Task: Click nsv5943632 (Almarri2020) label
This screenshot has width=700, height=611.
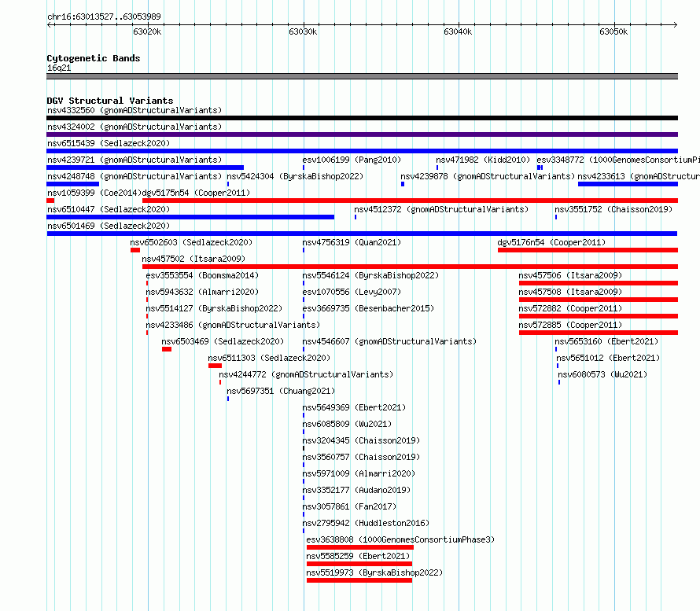Action: (202, 292)
